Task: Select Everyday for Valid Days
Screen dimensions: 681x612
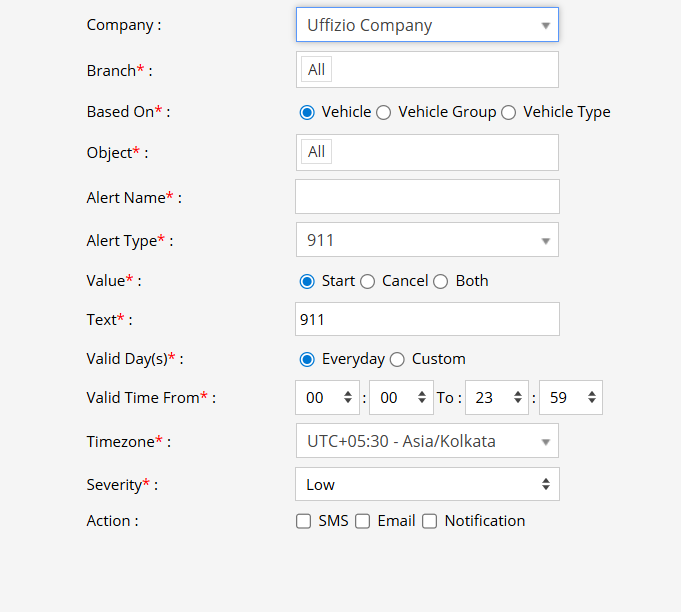Action: pos(307,360)
